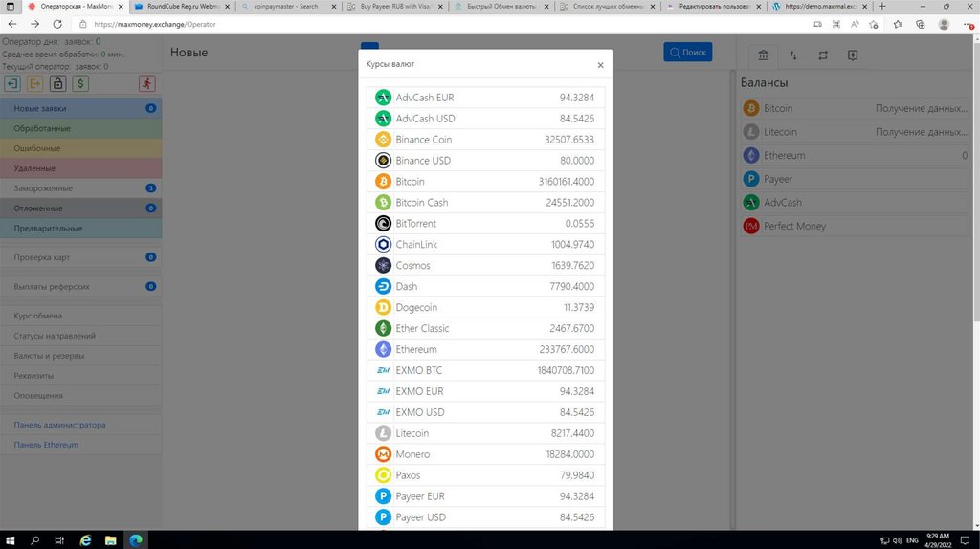980x549 pixels.
Task: Open Windows Start menu
Action: click(x=10, y=540)
